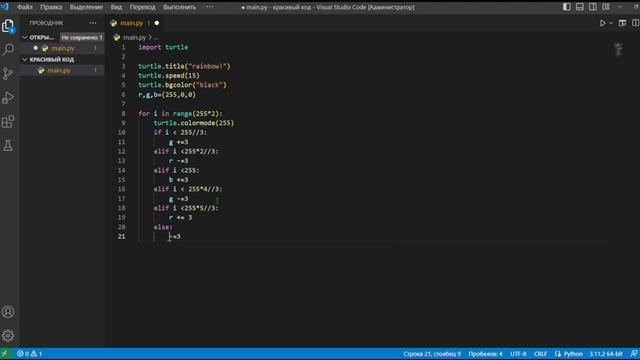This screenshot has width=640, height=360.
Task: Toggle secondary side bar layout icon
Action: [x=593, y=7]
